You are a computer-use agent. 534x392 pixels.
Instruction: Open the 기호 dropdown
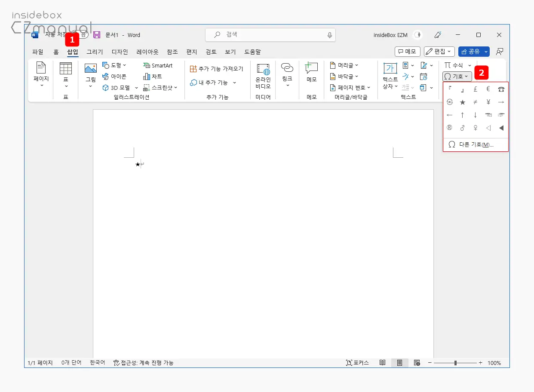click(x=457, y=76)
